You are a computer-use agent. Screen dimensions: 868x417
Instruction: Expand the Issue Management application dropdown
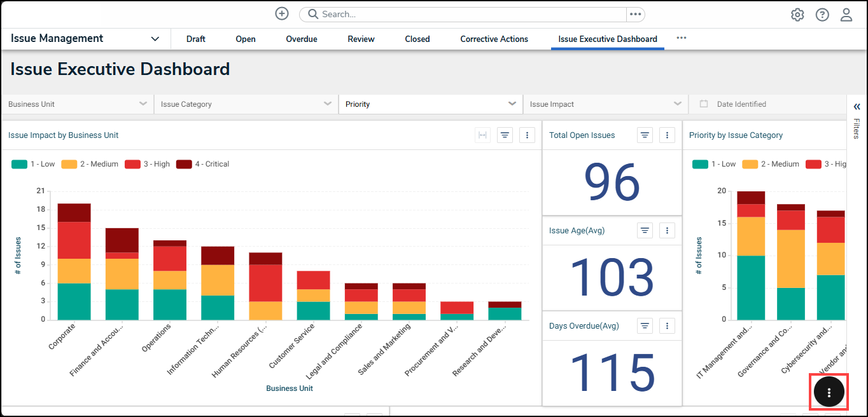coord(155,39)
